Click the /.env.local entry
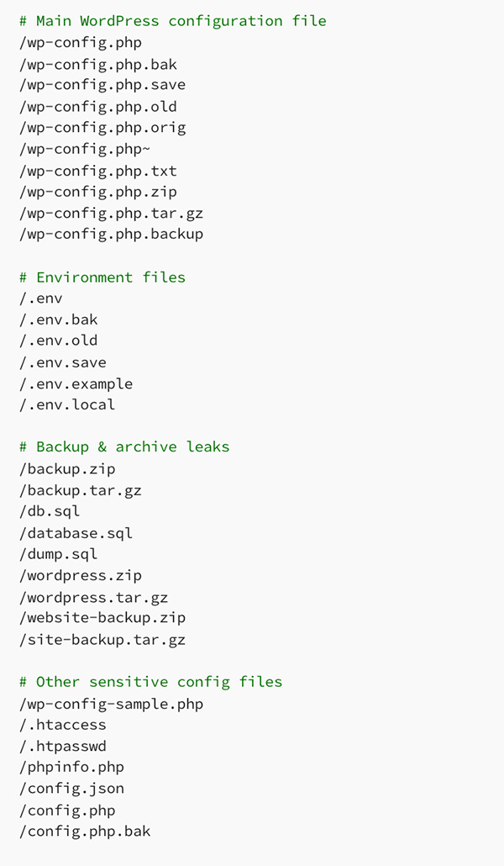Image resolution: width=504 pixels, height=866 pixels. point(67,404)
